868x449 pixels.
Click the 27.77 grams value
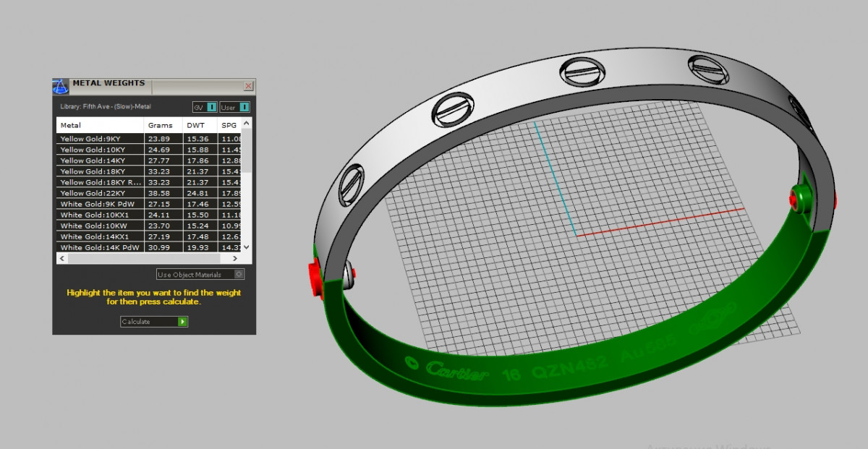(x=159, y=161)
